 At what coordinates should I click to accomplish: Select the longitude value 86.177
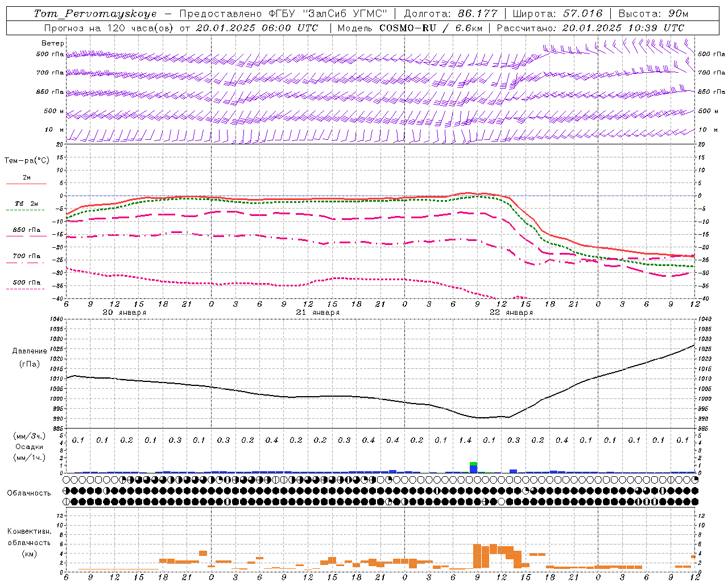(478, 14)
